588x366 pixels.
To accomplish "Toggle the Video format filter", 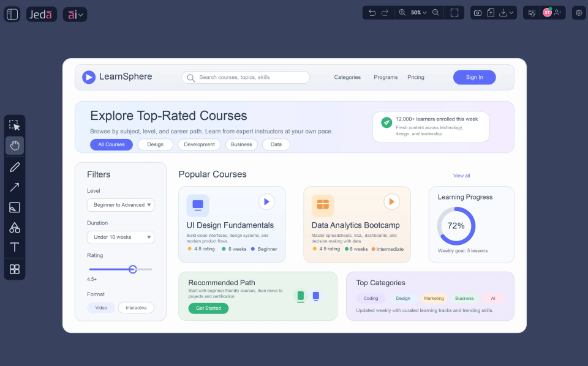I will 100,307.
